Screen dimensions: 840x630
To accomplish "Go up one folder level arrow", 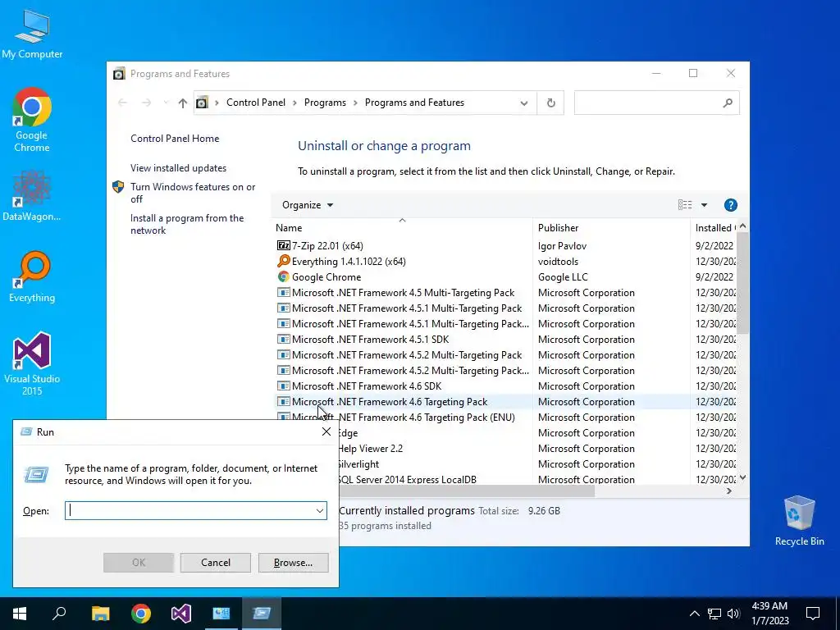I will coord(183,103).
